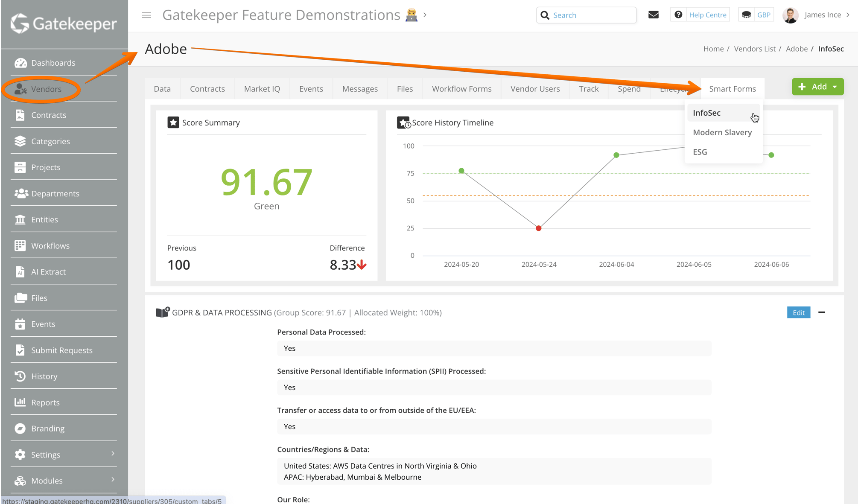Click the Branding sidebar icon
The image size is (858, 504).
pos(20,428)
